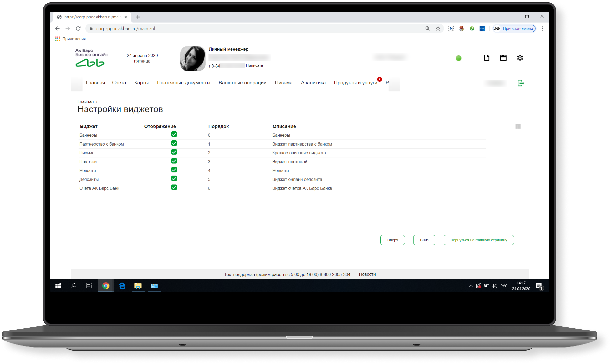The image size is (611, 364).
Task: Go back with browser back arrow
Action: tap(57, 29)
